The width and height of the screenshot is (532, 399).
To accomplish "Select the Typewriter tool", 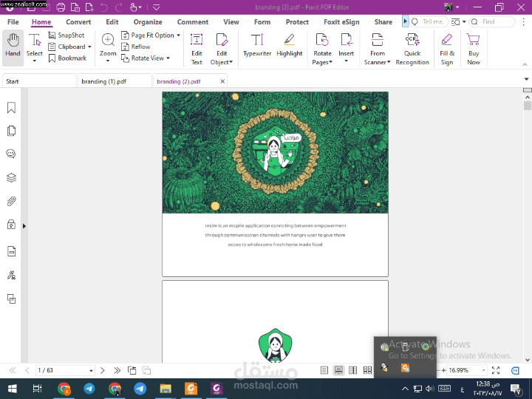I will pos(257,45).
